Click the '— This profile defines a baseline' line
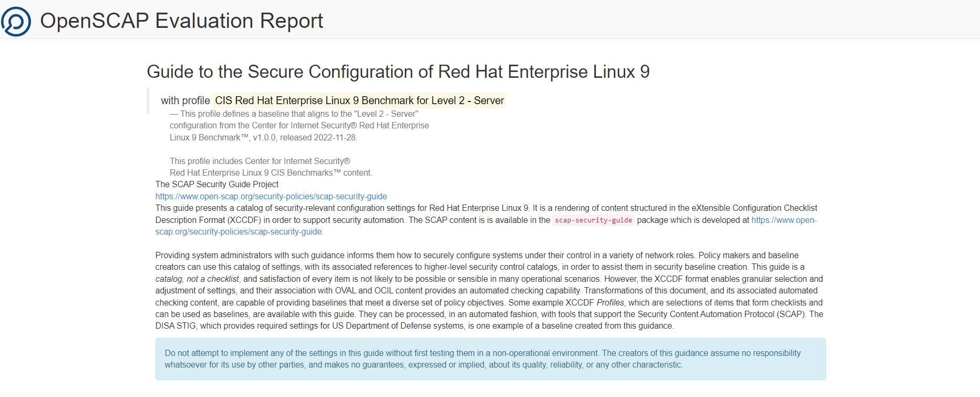Screen dimensions: 980x397 pyautogui.click(x=294, y=114)
